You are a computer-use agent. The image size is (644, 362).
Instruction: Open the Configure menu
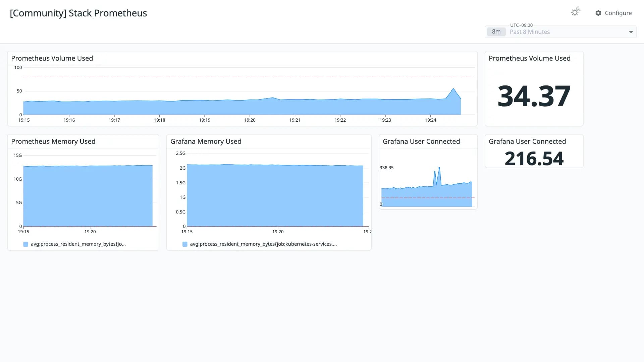point(613,13)
